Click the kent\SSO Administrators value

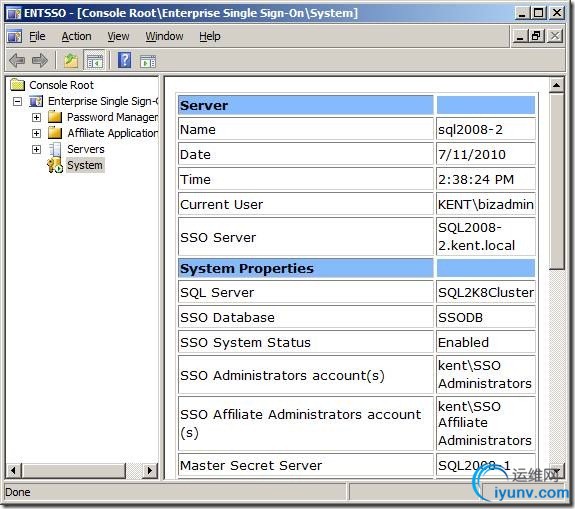click(x=485, y=374)
